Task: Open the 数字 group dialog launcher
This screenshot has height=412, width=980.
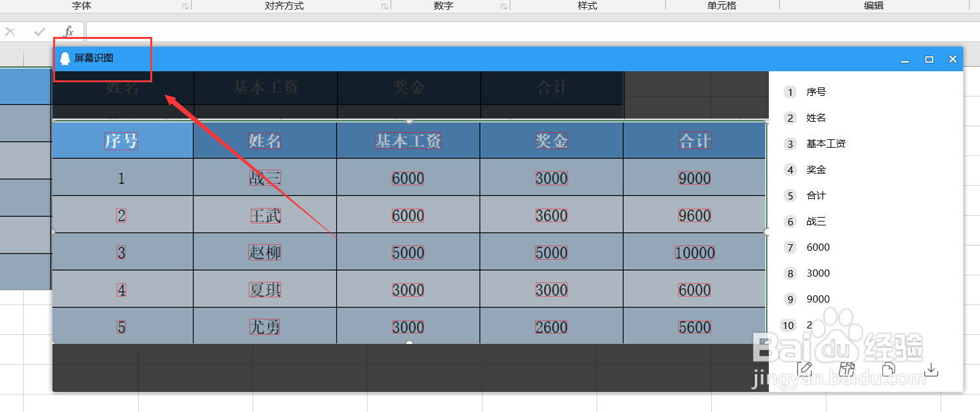Action: coord(503,6)
